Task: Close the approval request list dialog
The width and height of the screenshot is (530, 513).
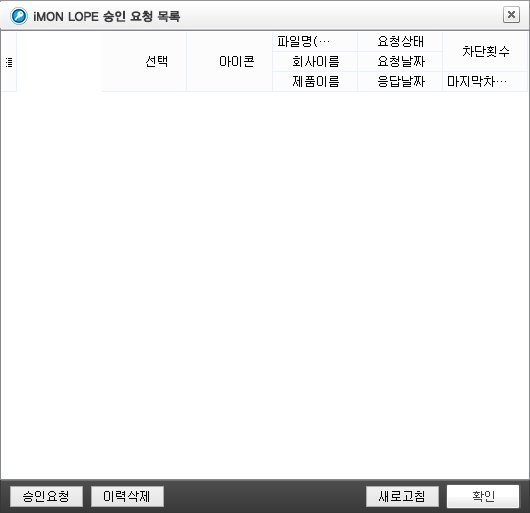Action: coord(511,15)
